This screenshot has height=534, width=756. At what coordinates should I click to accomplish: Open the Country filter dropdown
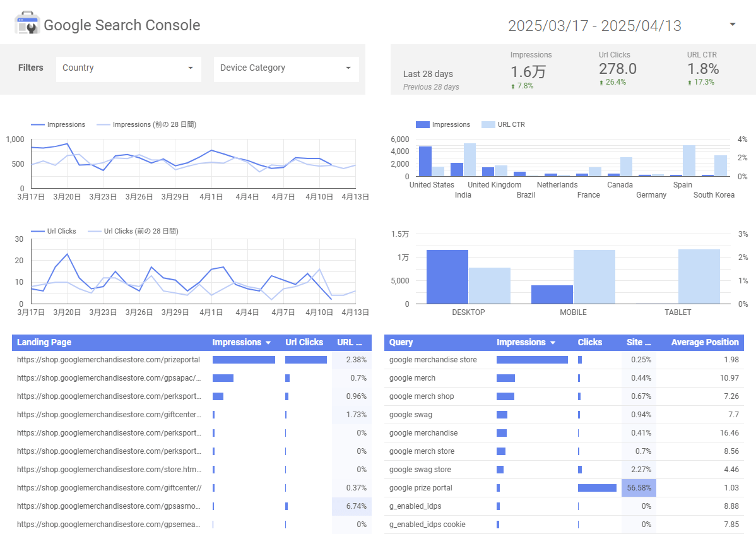click(x=128, y=68)
